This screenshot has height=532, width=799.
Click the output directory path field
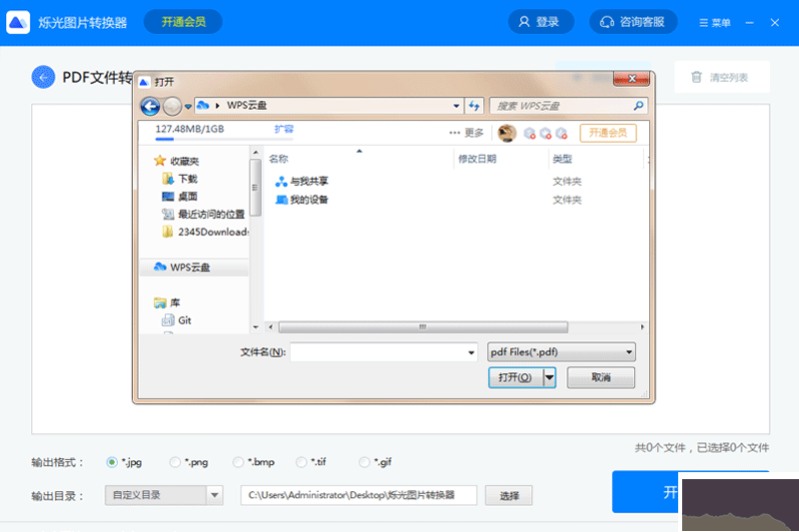359,495
